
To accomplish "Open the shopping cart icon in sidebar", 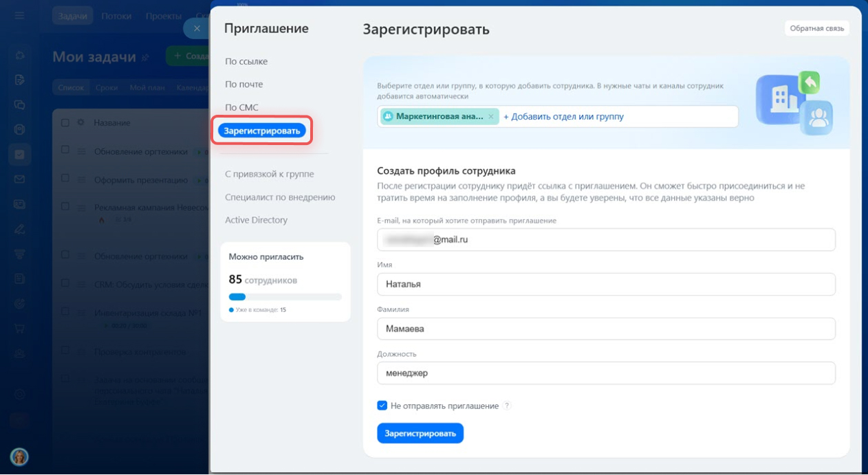I will click(x=20, y=328).
